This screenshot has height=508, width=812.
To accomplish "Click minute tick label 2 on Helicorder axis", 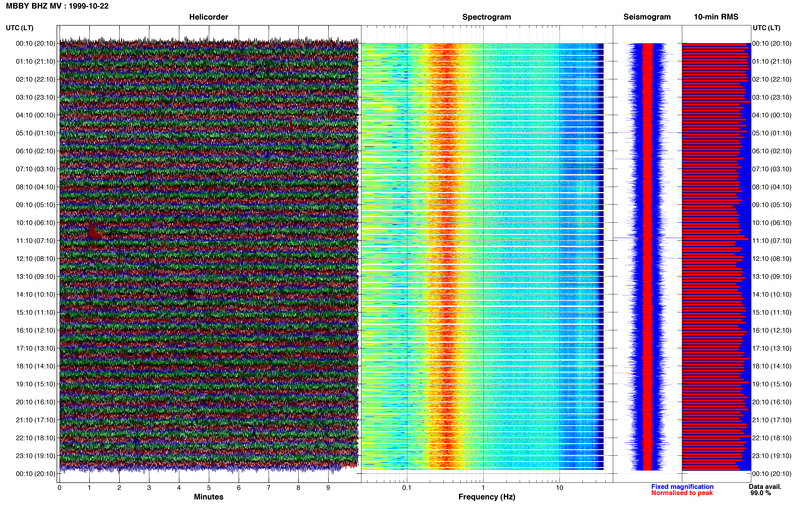I will click(119, 488).
